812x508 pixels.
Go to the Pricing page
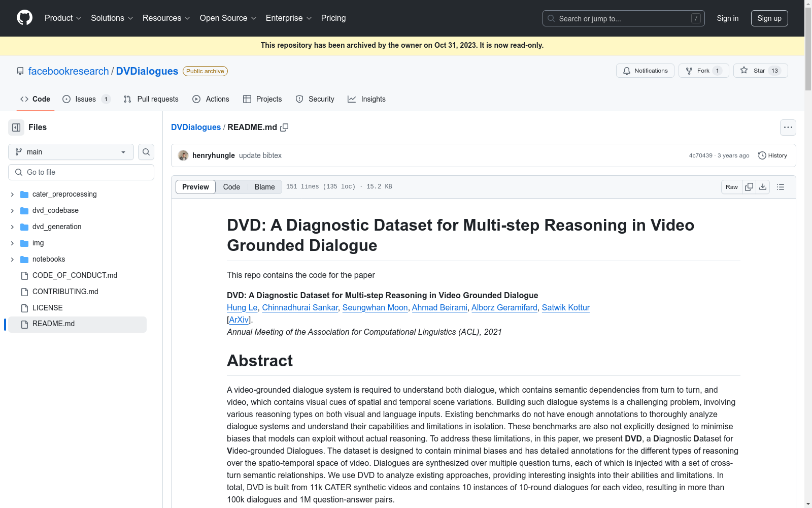[333, 18]
